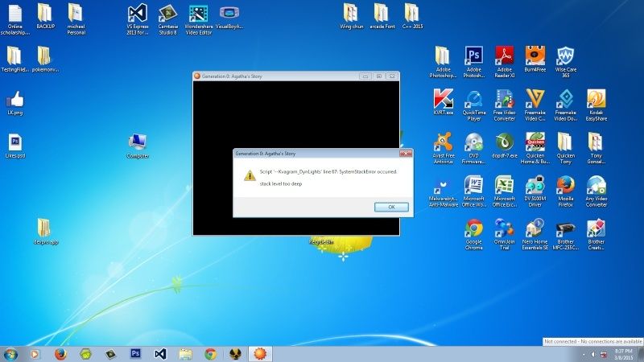Open Freemake Video Downloader shortcut
The width and height of the screenshot is (644, 362).
point(565,105)
